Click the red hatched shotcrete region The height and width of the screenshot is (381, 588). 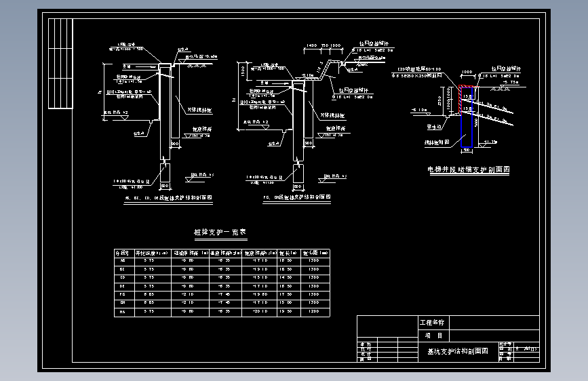(460, 99)
